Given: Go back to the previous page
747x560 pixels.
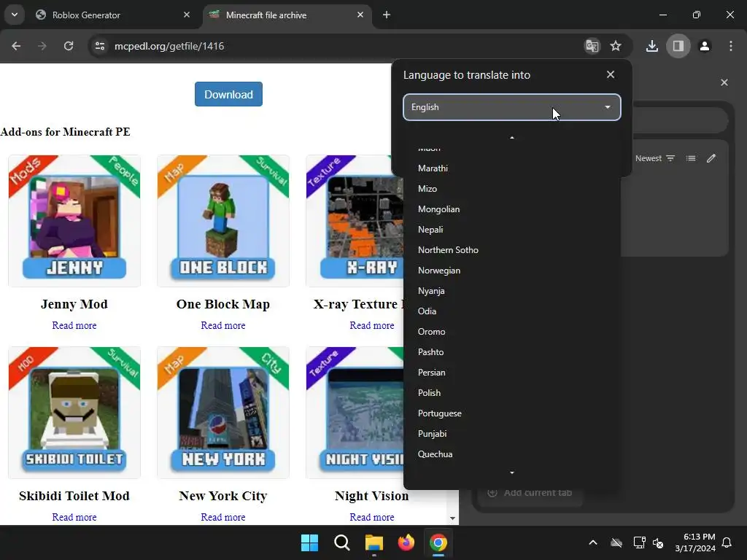Looking at the screenshot, I should point(16,46).
